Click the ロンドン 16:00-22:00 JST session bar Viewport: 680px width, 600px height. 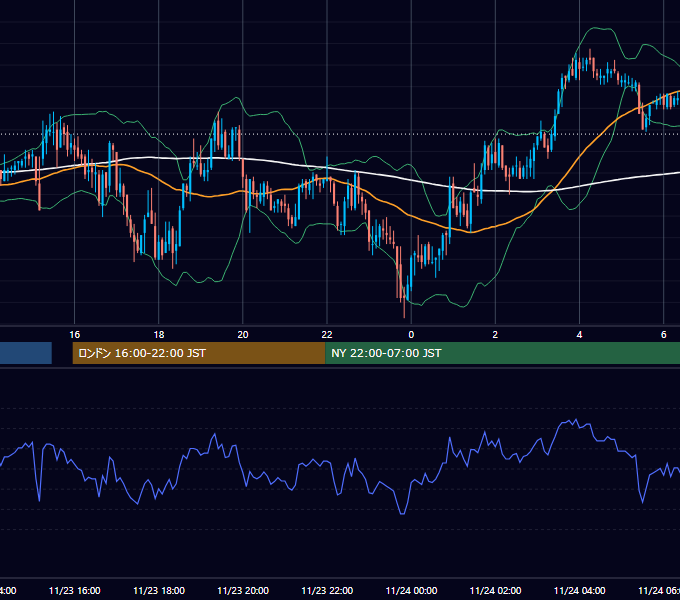pyautogui.click(x=199, y=353)
